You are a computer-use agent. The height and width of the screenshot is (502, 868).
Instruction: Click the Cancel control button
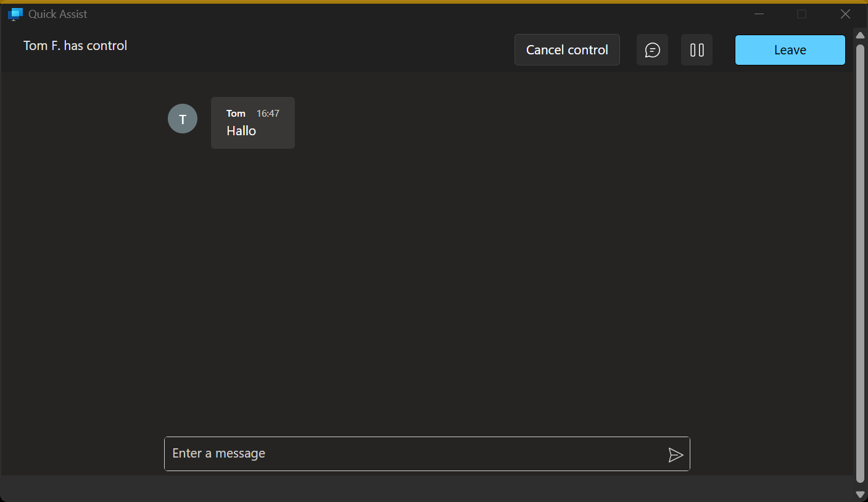point(567,50)
